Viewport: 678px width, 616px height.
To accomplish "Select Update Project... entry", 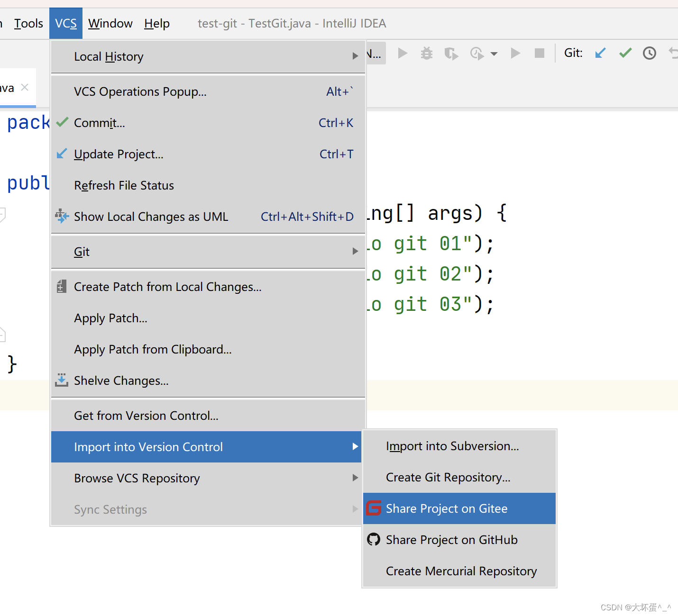I will (x=208, y=154).
